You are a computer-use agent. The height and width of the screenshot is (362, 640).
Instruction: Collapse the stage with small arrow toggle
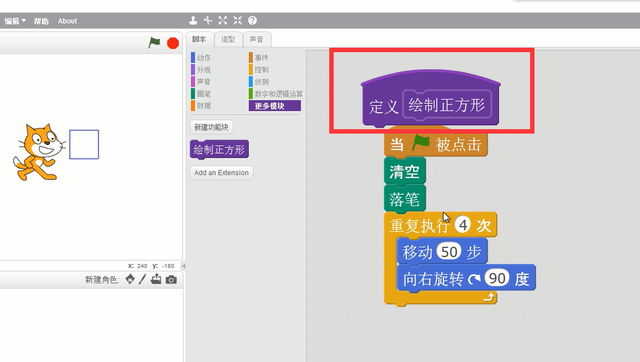[183, 266]
